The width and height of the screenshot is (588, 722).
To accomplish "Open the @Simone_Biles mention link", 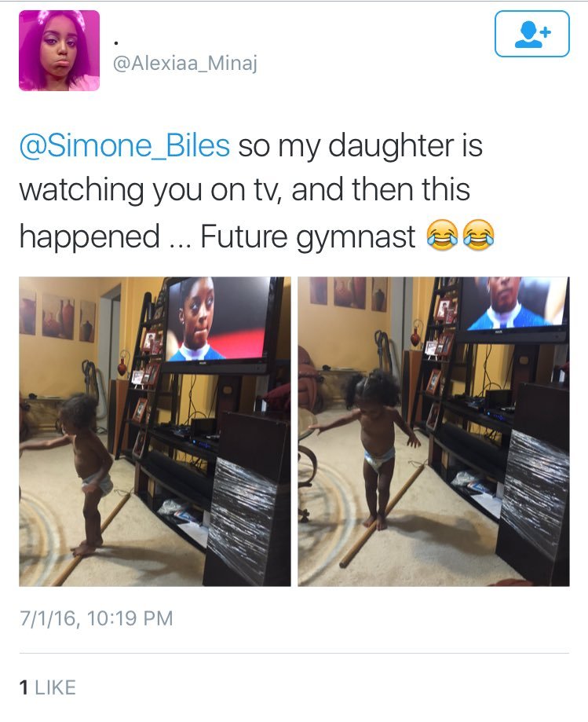I will (x=124, y=145).
